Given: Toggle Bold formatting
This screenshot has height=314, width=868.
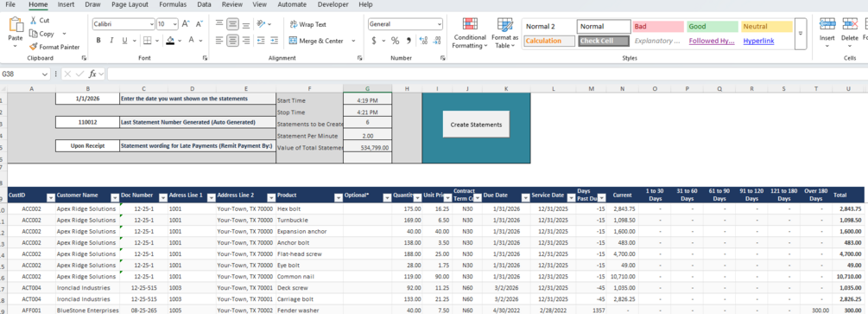Looking at the screenshot, I should [98, 41].
